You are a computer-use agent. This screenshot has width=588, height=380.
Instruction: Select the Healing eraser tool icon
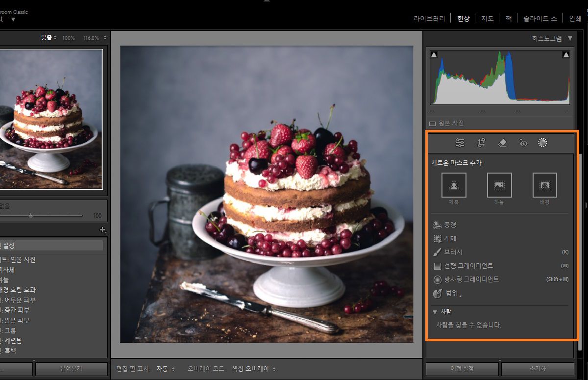click(x=502, y=143)
